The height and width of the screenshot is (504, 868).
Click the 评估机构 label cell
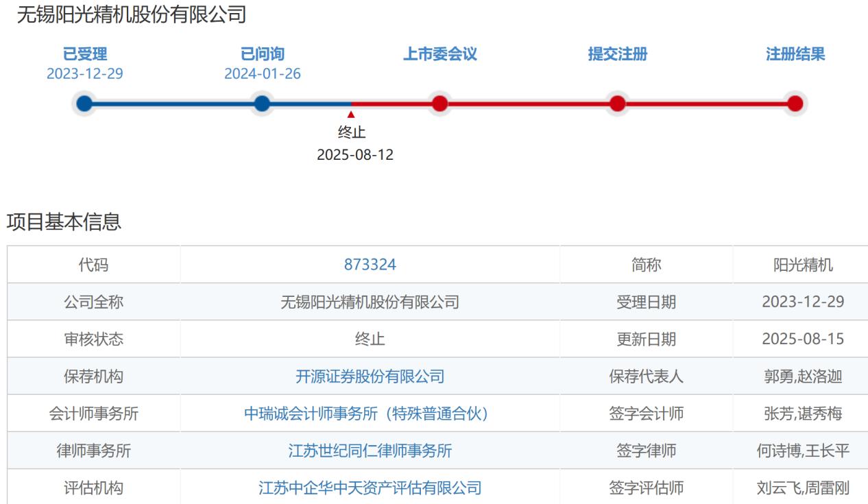tap(94, 488)
